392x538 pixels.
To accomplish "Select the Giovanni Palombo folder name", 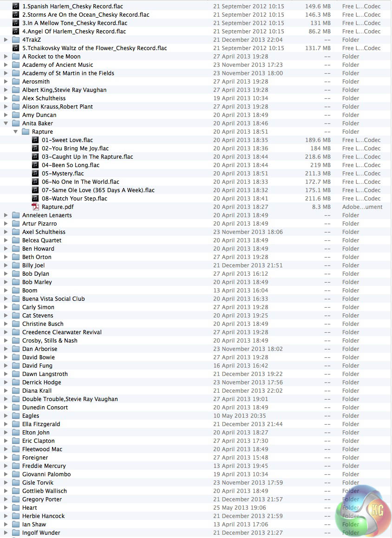I will tap(46, 474).
